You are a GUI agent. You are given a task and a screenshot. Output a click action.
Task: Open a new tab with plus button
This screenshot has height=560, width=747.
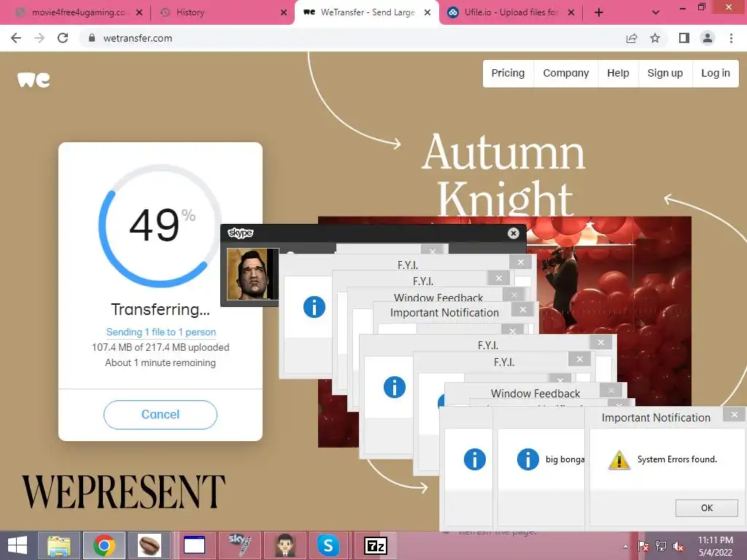pyautogui.click(x=599, y=13)
